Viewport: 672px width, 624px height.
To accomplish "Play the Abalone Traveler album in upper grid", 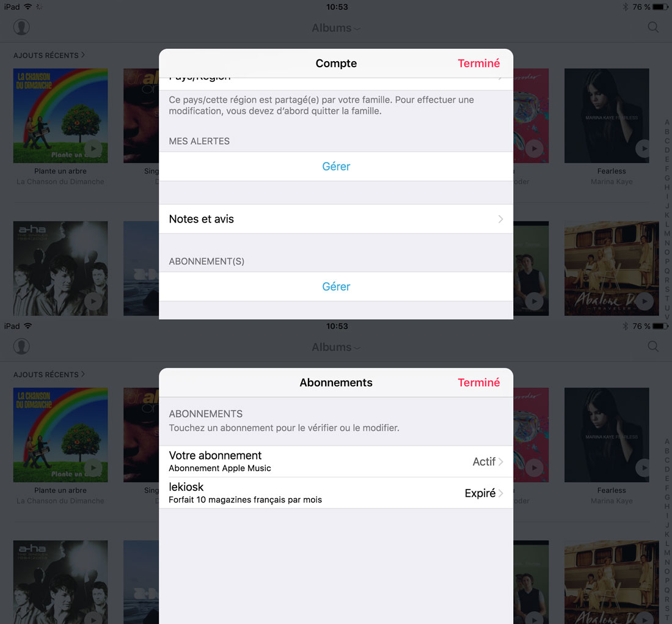I will [x=645, y=301].
